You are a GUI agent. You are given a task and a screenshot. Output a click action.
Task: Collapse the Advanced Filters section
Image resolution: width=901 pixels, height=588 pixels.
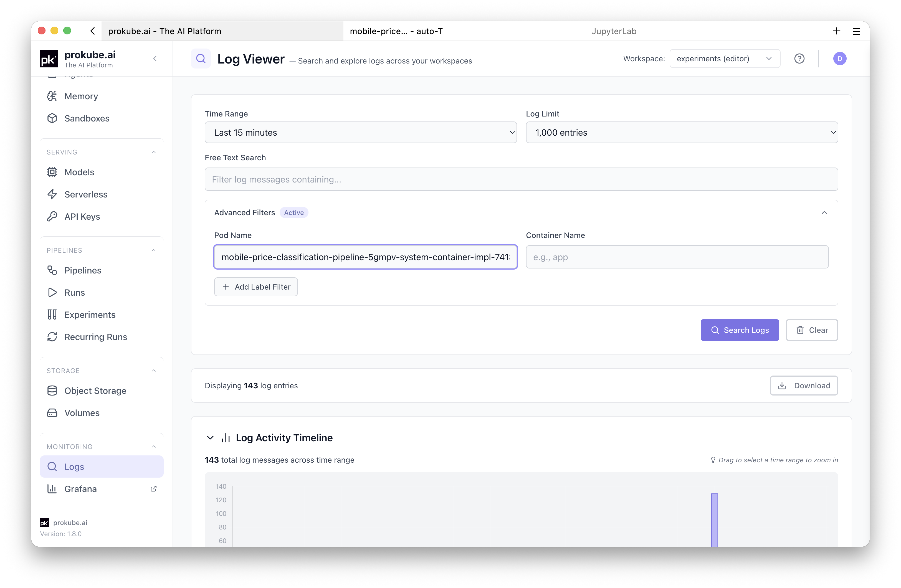pos(824,213)
